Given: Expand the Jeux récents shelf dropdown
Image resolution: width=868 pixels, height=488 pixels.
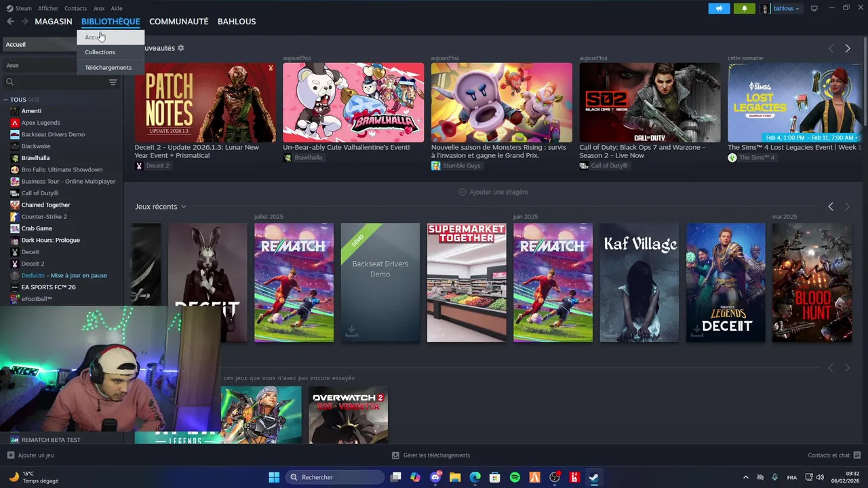Looking at the screenshot, I should point(183,207).
